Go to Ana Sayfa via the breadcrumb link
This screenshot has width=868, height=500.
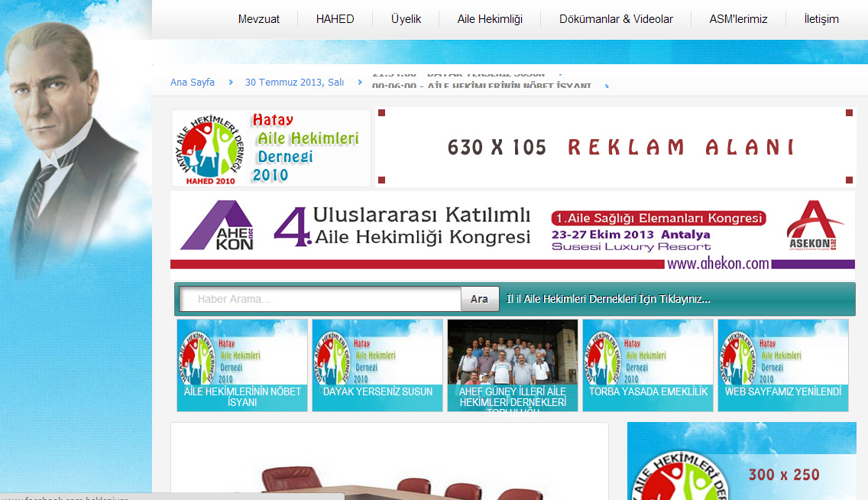point(192,82)
